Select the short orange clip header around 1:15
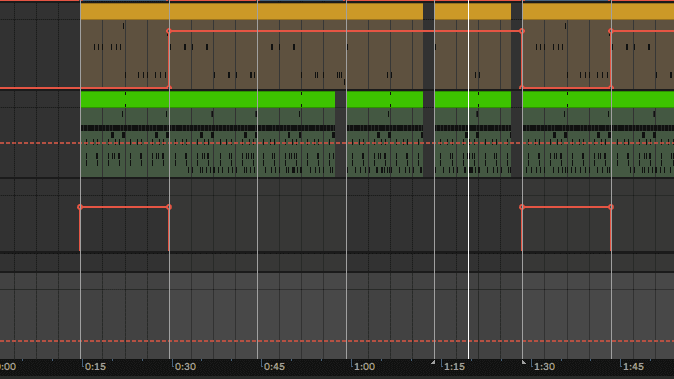The image size is (674, 379). (x=473, y=12)
